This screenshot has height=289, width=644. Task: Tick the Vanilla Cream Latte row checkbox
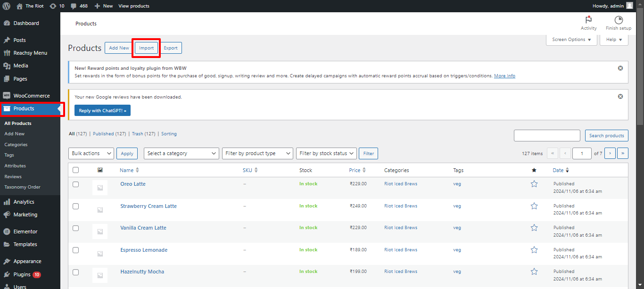coord(75,228)
